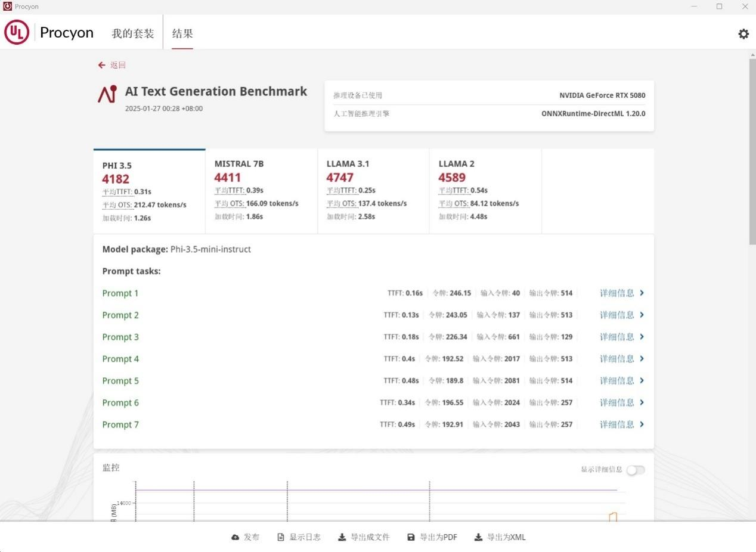Click the Prompt 7 label

tap(120, 425)
